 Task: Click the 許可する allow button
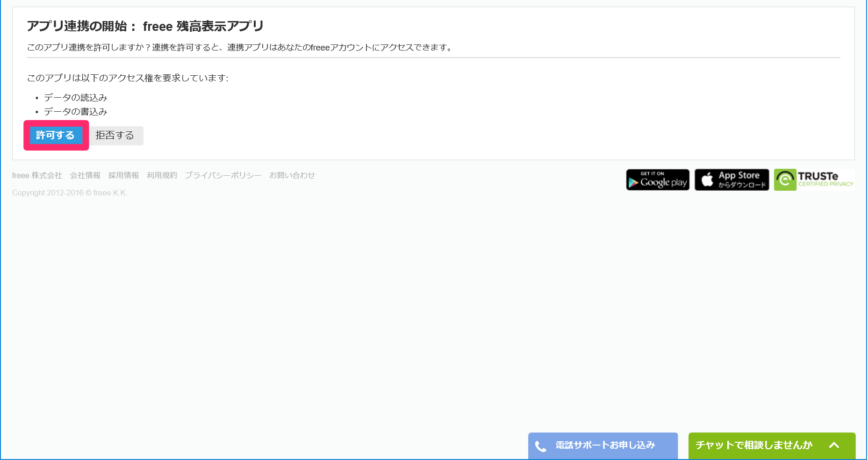tap(56, 135)
